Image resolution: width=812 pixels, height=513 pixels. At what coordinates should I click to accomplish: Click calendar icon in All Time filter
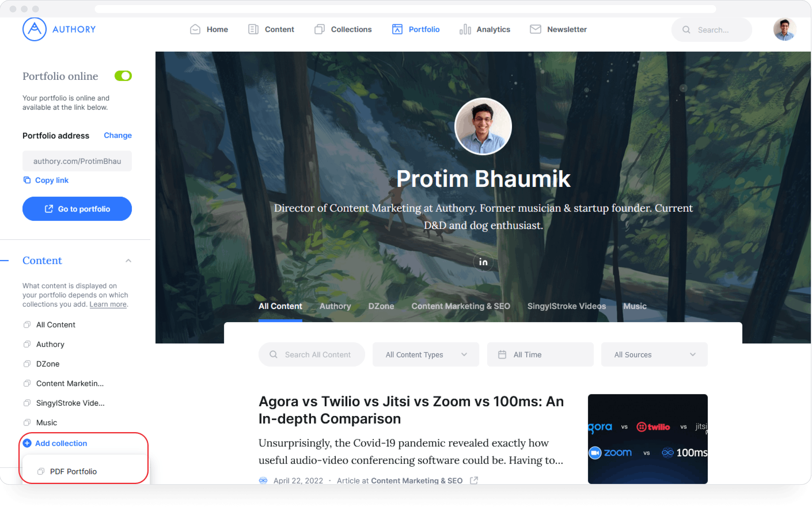click(502, 355)
